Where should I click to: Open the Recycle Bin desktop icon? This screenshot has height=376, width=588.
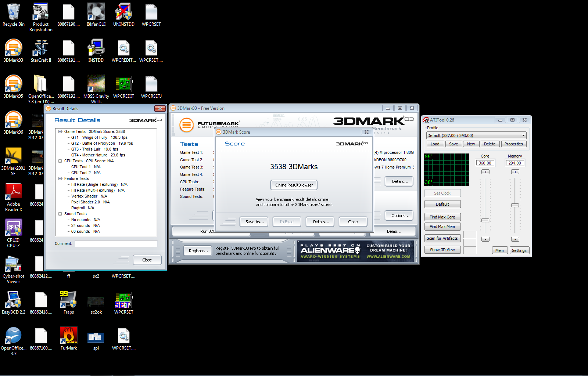[x=13, y=15]
